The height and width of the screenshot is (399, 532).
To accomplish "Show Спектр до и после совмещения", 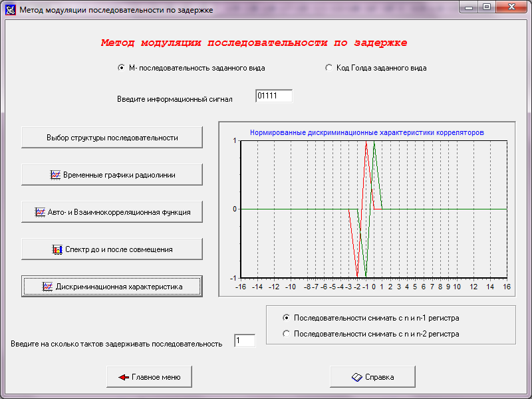I will click(112, 249).
